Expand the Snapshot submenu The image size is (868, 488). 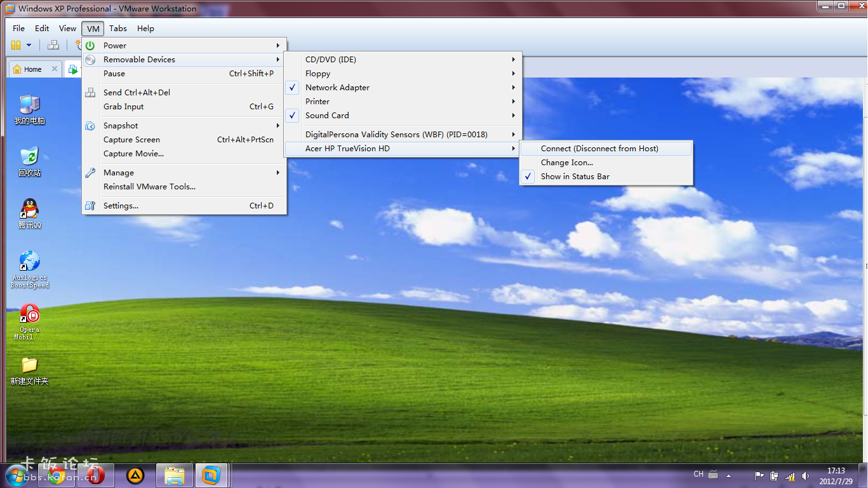[184, 126]
